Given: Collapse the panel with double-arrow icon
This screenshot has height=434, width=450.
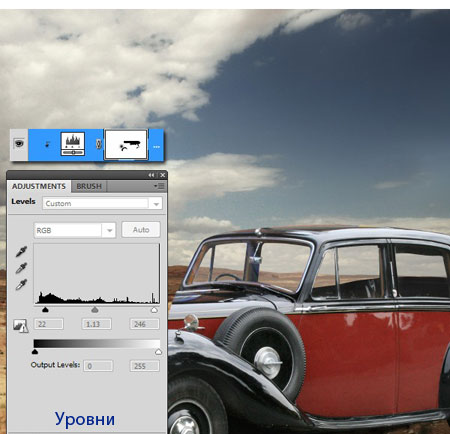Looking at the screenshot, I should point(151,175).
